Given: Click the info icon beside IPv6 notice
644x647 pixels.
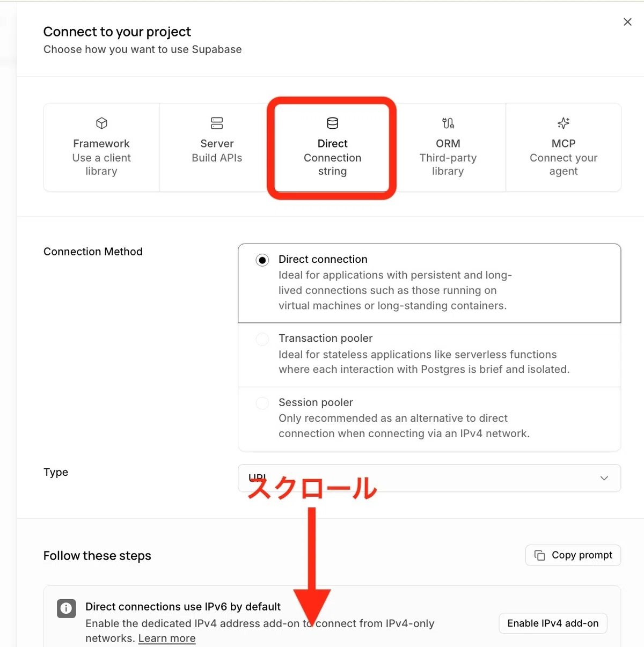Looking at the screenshot, I should coord(66,608).
